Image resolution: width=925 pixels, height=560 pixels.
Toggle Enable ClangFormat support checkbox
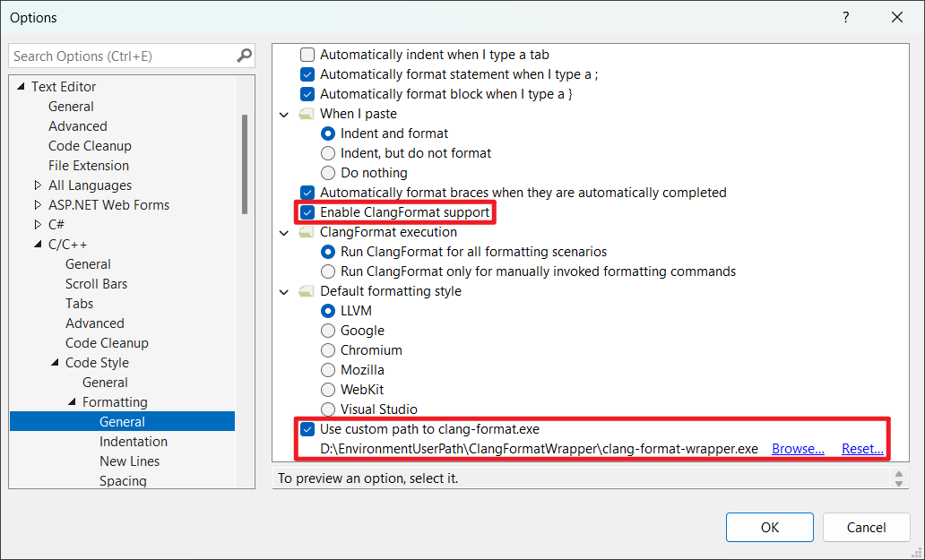(307, 212)
